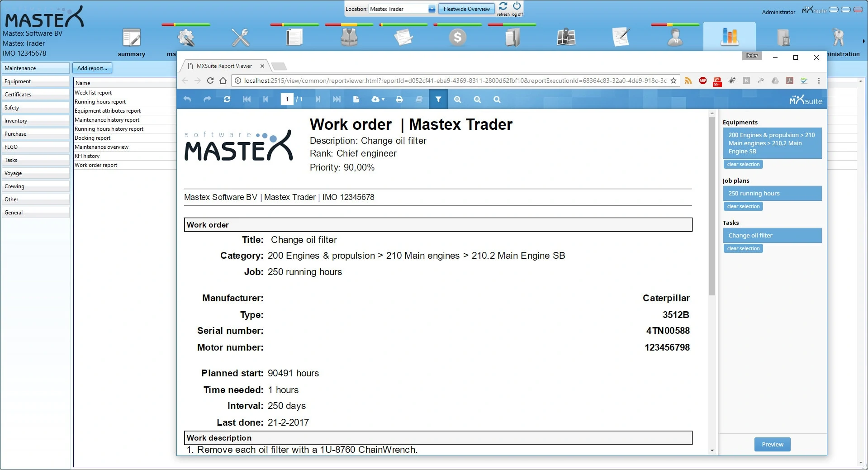Screen dimensions: 868x470
Task: Open the Location Mastex Trader dropdown
Action: [x=432, y=9]
